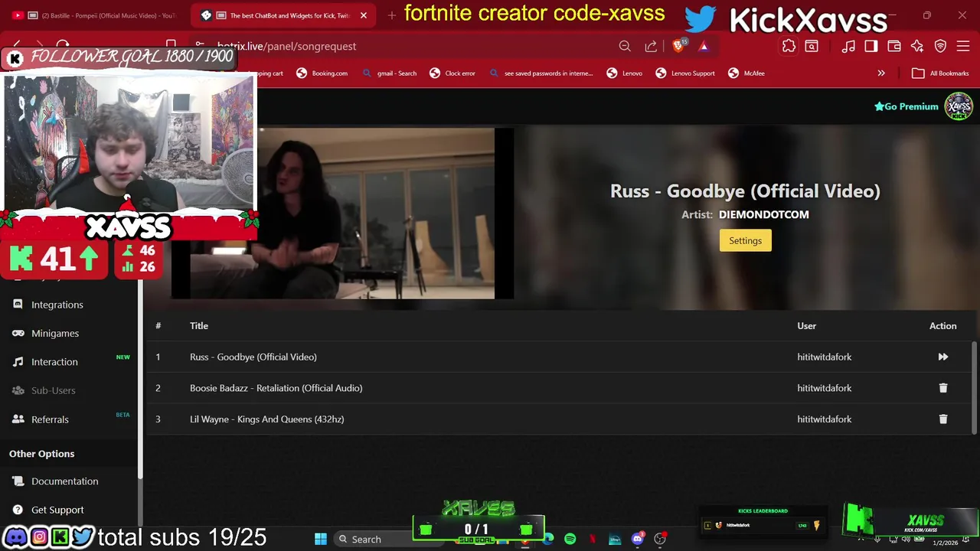Click the search tabs icon beside extensions
The width and height of the screenshot is (980, 551).
coord(812,46)
